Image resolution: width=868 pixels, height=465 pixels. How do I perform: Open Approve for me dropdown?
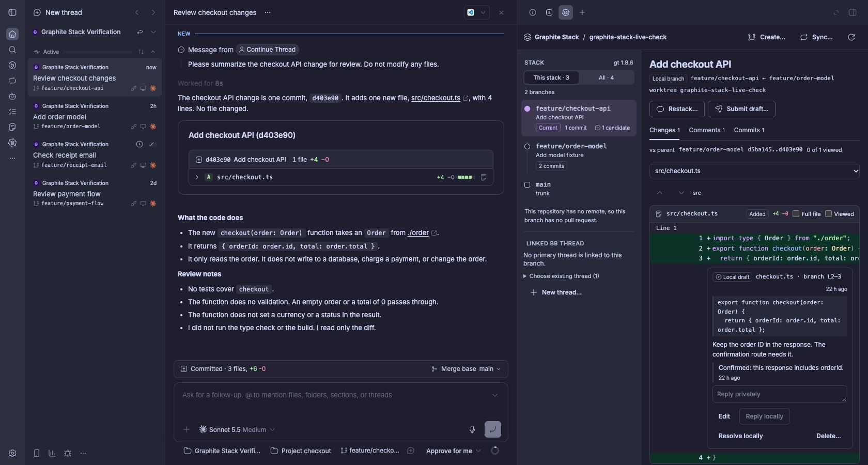coord(453,451)
